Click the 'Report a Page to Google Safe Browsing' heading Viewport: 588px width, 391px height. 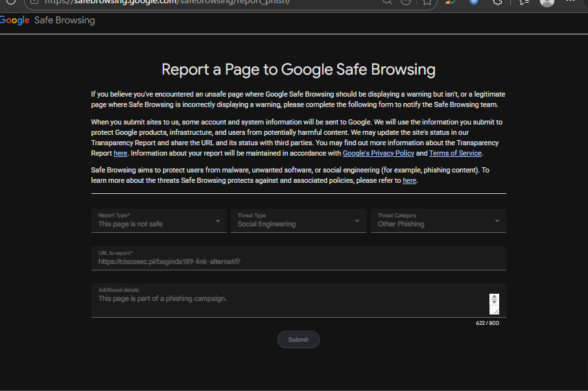298,70
